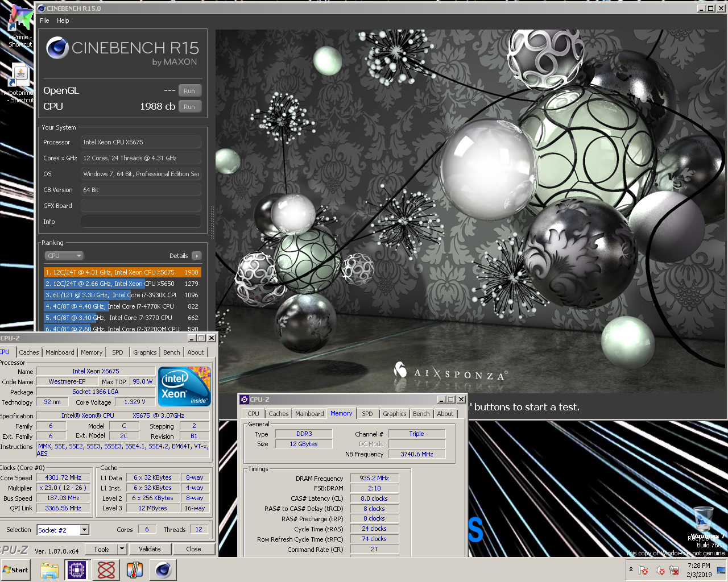Switch to CPU tab in Memory CPU-Z window

tap(254, 414)
